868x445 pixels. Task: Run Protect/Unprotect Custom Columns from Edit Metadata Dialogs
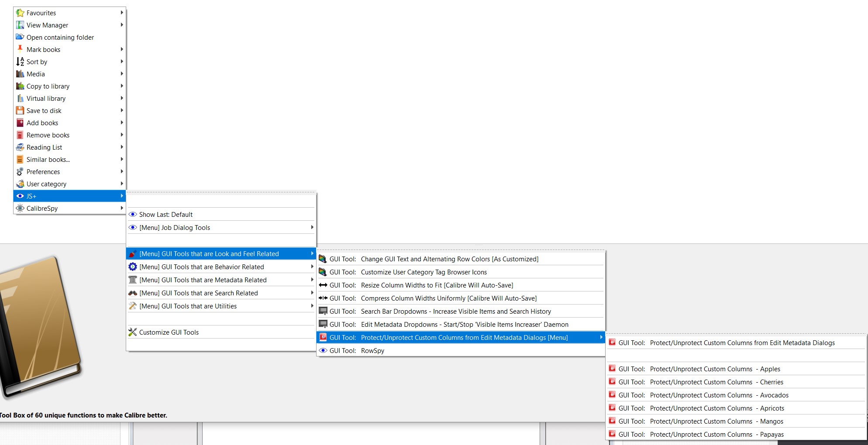coord(736,343)
